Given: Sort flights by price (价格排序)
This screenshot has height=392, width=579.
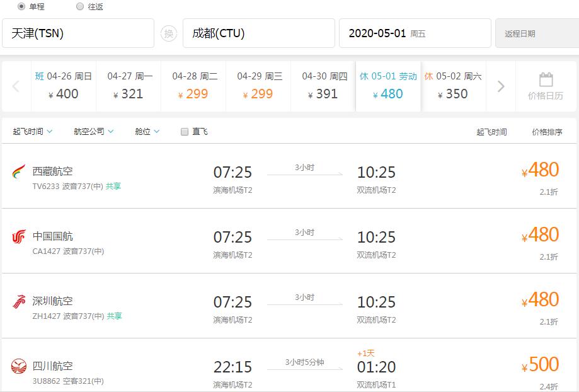Looking at the screenshot, I should (547, 132).
